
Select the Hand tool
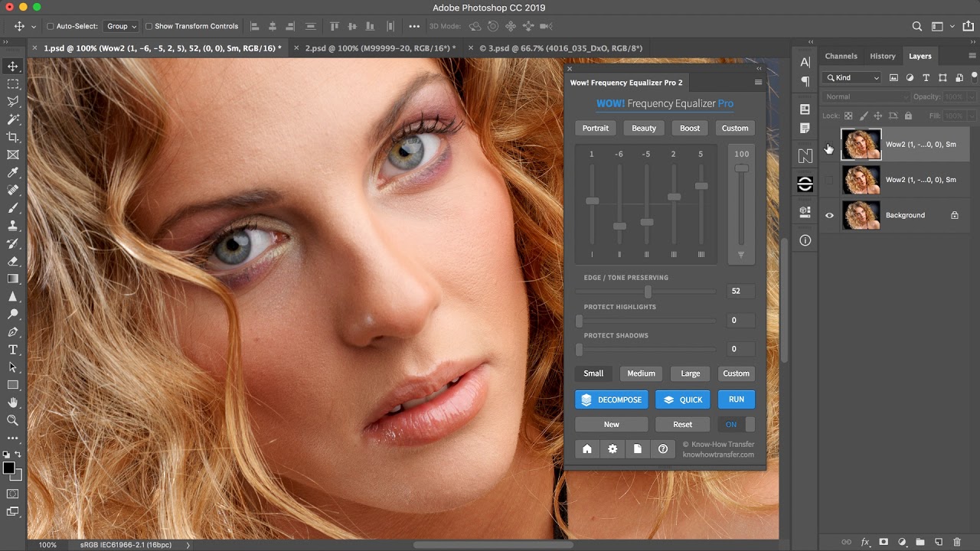(x=13, y=403)
